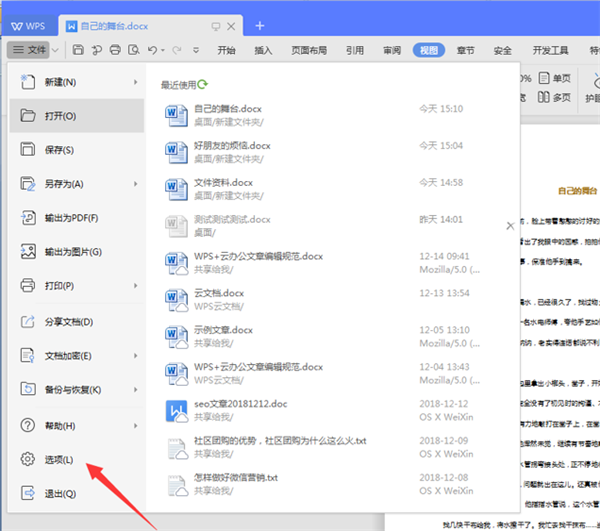Remove 测试测试测试.docx with the X button
The height and width of the screenshot is (531, 600).
510,226
